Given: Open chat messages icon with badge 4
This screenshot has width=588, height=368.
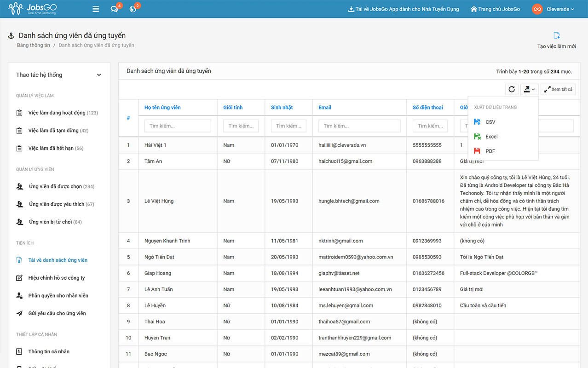Looking at the screenshot, I should (x=115, y=9).
